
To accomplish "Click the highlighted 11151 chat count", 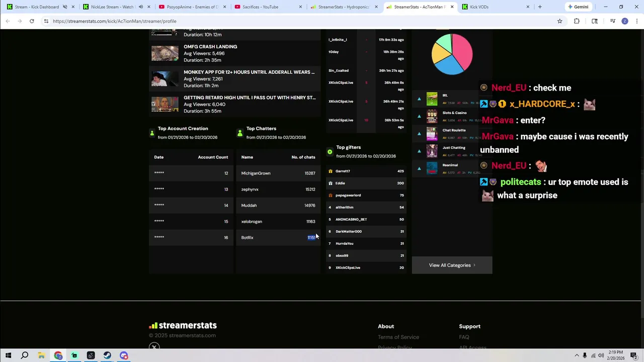I will [311, 238].
